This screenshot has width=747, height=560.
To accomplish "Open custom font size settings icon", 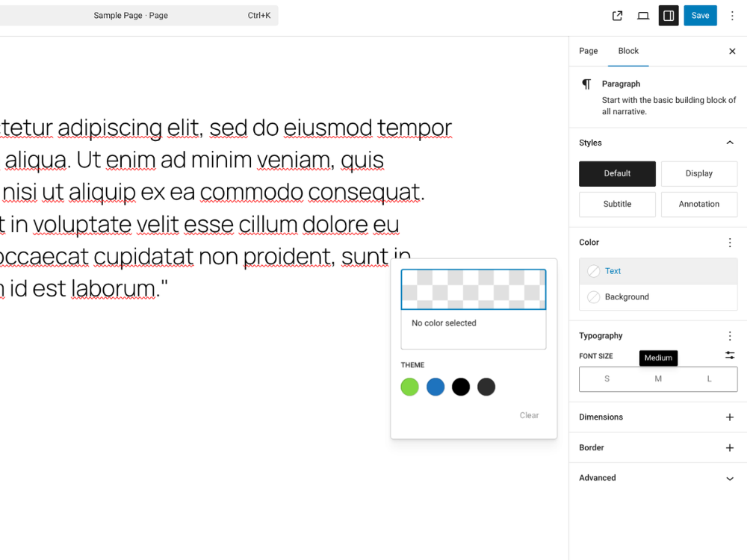I will coord(730,355).
